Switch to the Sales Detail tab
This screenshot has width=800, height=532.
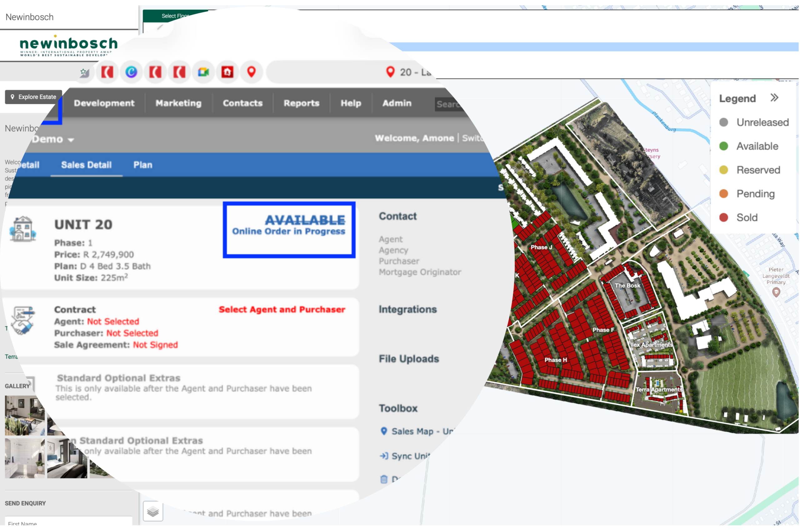[x=86, y=165]
